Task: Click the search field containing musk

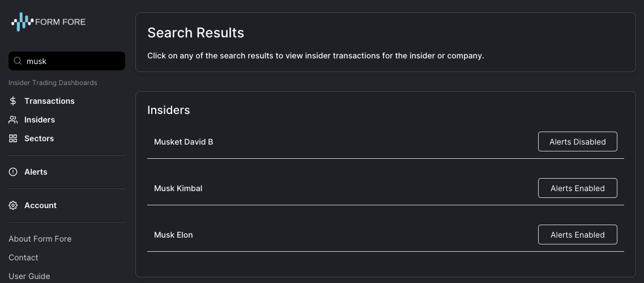Action: pyautogui.click(x=66, y=61)
